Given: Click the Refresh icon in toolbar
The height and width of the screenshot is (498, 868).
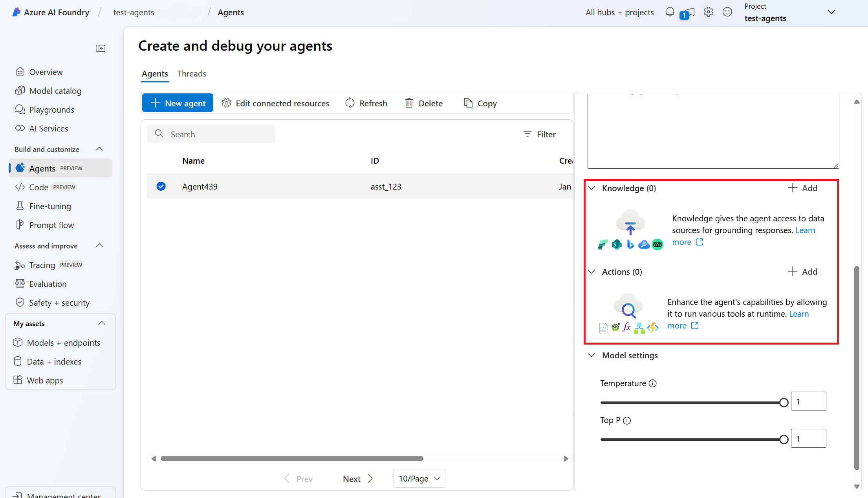Looking at the screenshot, I should click(x=350, y=103).
